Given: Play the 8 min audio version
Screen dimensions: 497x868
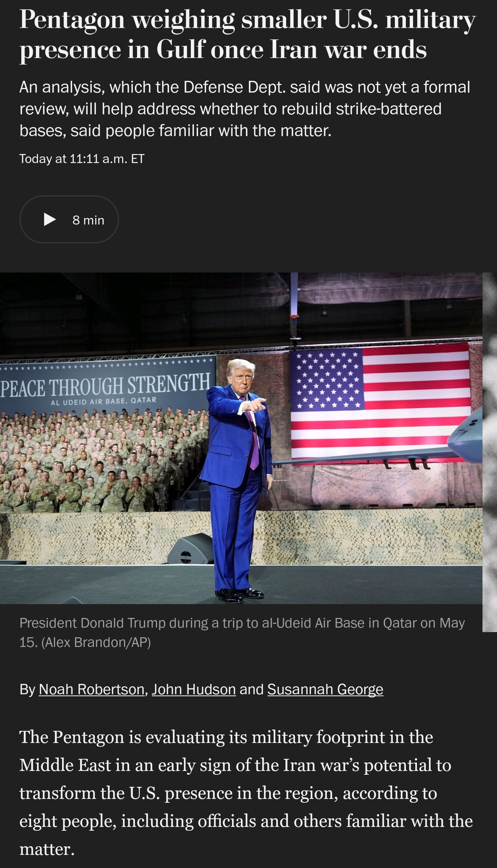Looking at the screenshot, I should [69, 219].
